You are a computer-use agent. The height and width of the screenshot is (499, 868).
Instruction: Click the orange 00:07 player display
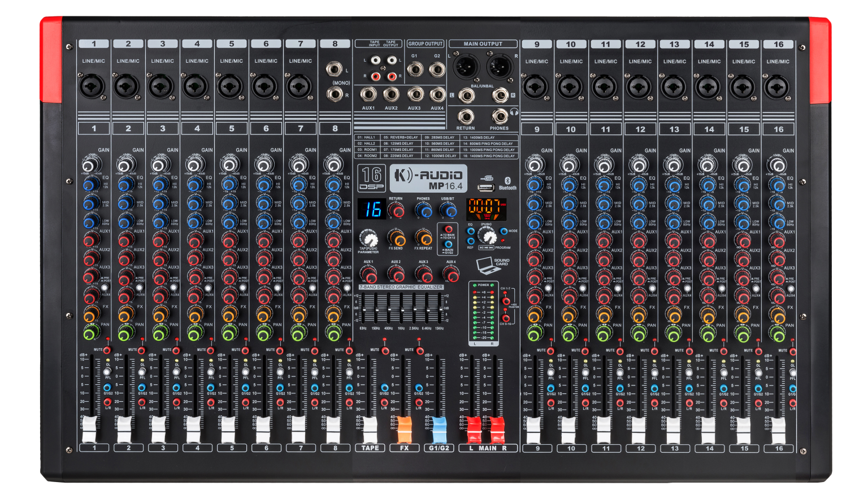(487, 209)
